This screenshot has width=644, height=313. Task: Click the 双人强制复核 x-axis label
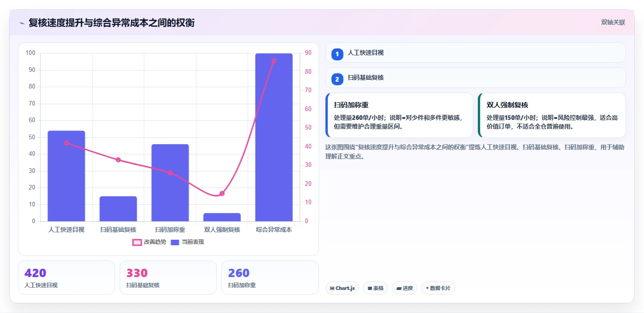pos(222,230)
